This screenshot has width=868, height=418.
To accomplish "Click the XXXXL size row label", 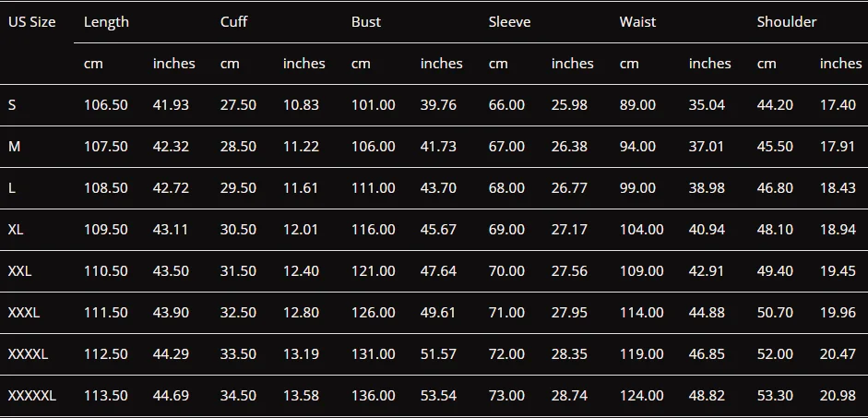I will click(28, 353).
